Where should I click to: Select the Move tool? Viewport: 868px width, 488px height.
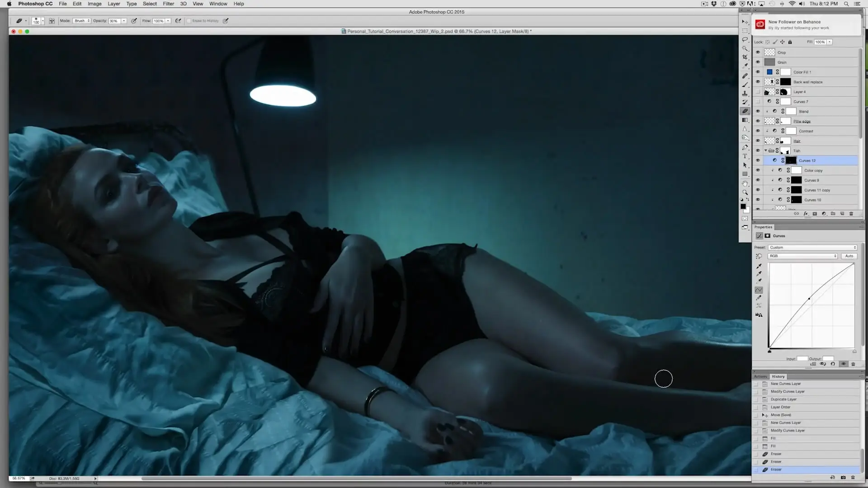coord(745,22)
